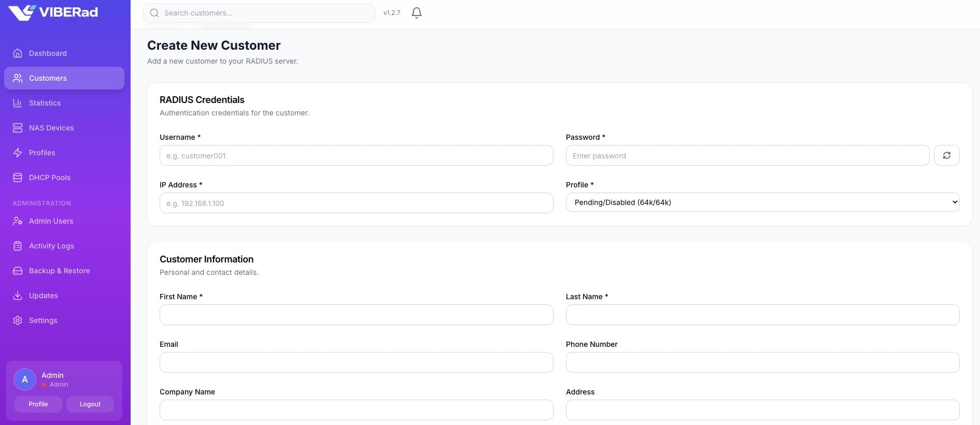
Task: Open Profiles in the sidebar
Action: tap(64, 153)
